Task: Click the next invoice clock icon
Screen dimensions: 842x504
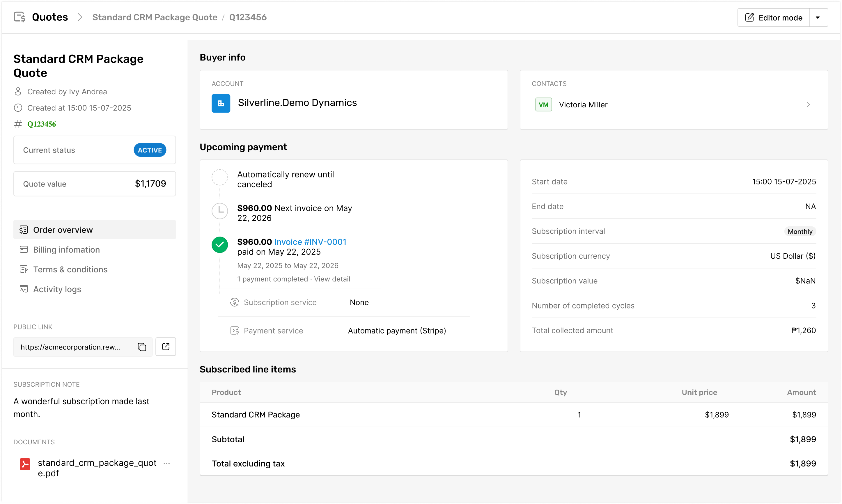Action: tap(220, 211)
